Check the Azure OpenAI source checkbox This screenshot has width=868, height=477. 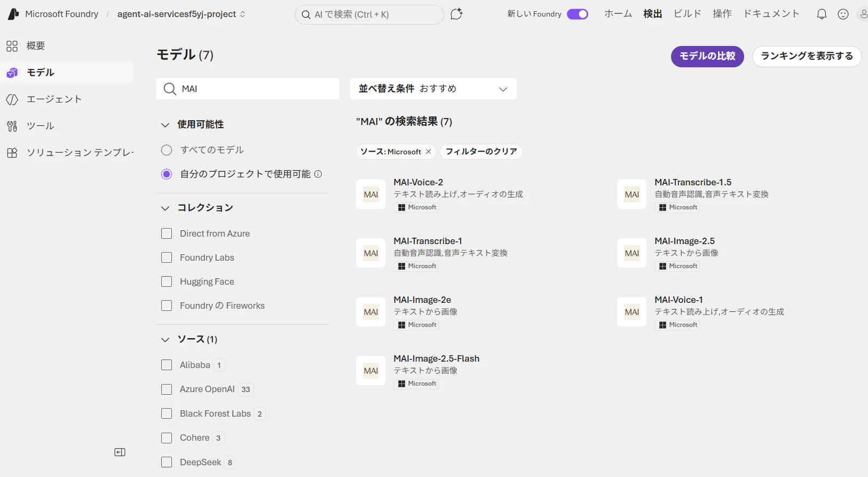[x=167, y=389]
